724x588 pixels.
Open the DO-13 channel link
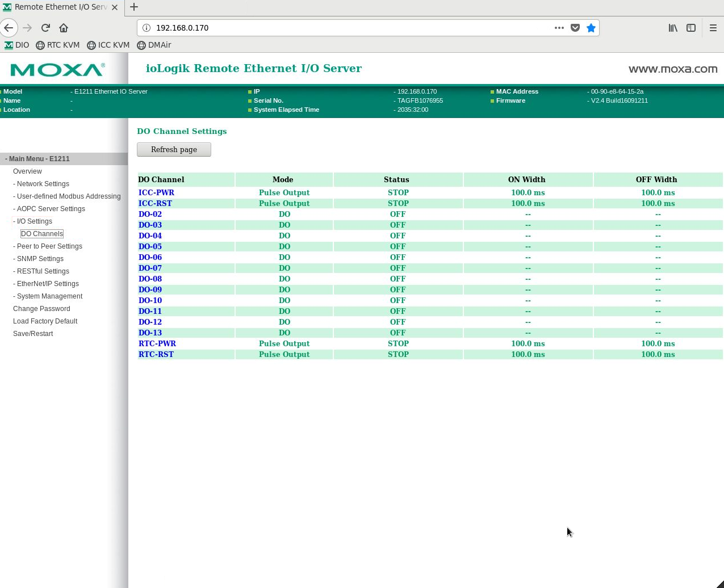pyautogui.click(x=150, y=333)
